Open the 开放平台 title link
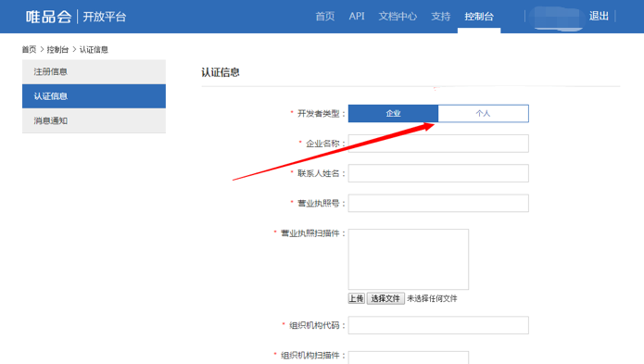644x364 pixels. pos(105,17)
